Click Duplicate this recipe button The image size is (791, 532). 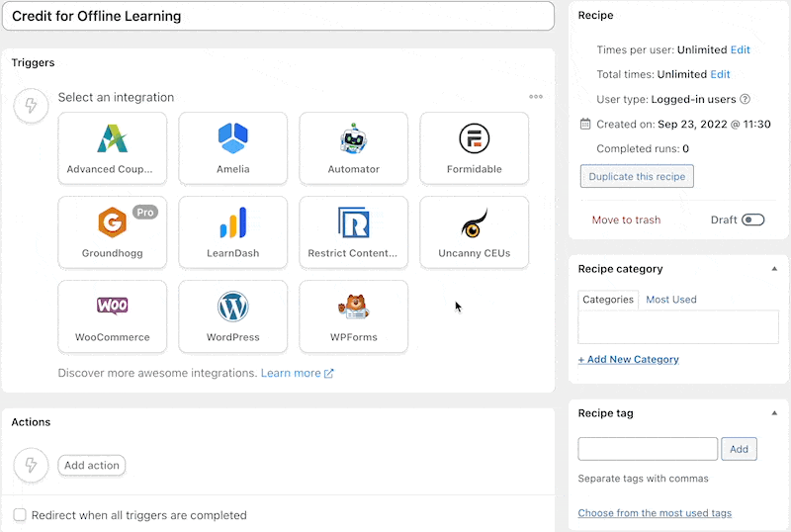click(x=637, y=176)
